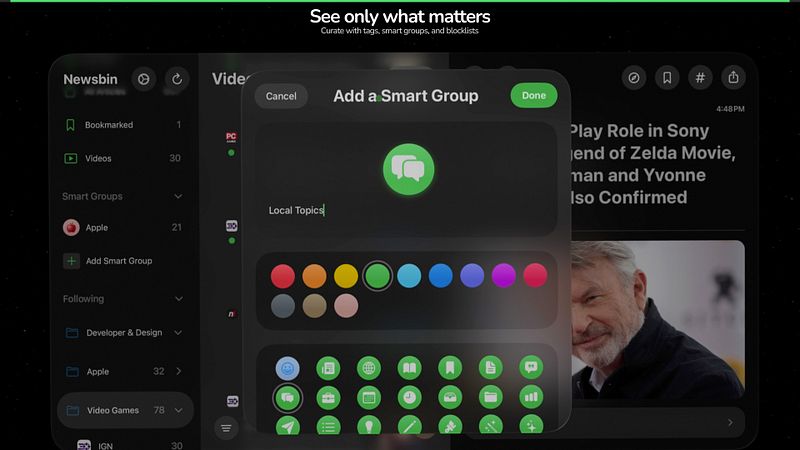
Task: Select the inbox tray group icon
Action: click(450, 397)
